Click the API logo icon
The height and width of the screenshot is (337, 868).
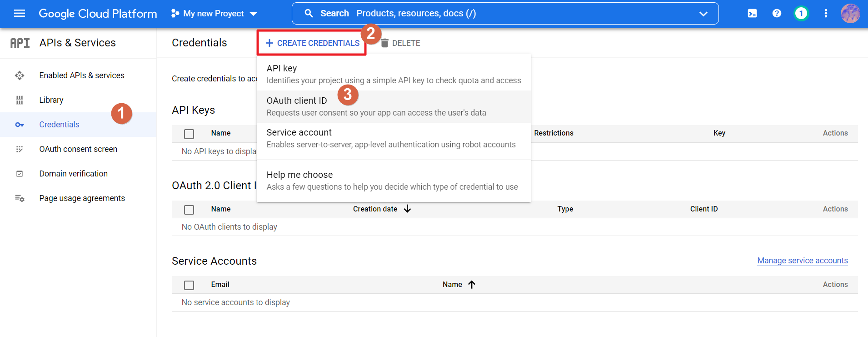click(20, 43)
